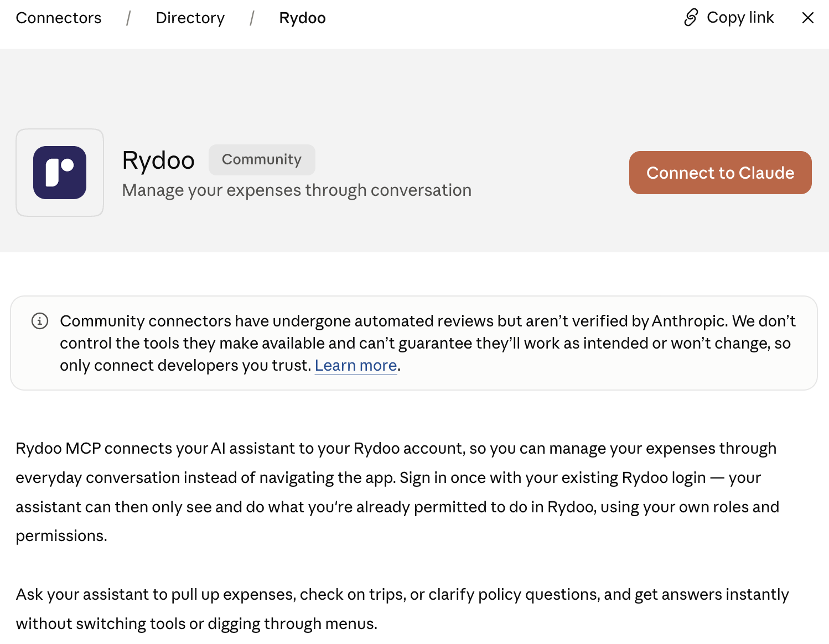The height and width of the screenshot is (644, 829).
Task: Click the Rydoo connector title heading
Action: [x=158, y=160]
